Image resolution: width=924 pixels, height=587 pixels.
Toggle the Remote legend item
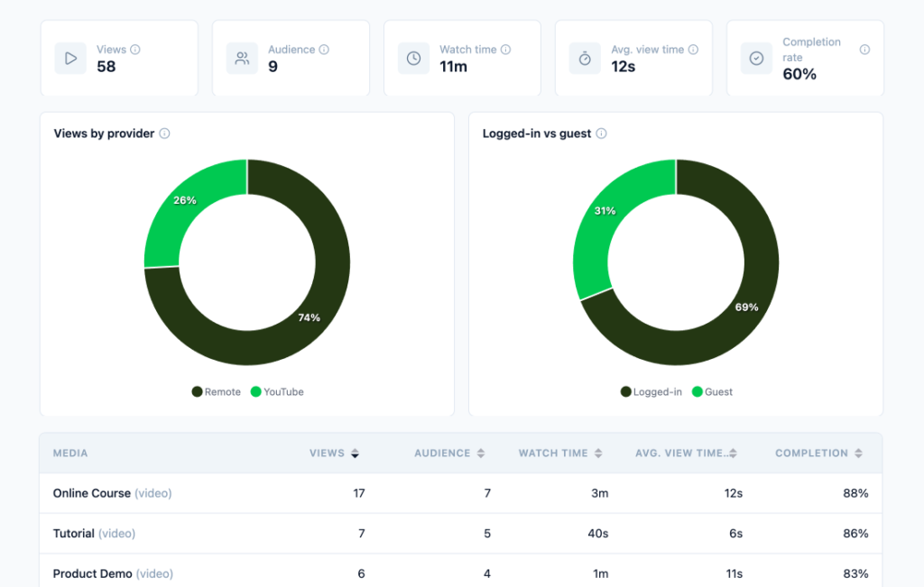pyautogui.click(x=217, y=391)
